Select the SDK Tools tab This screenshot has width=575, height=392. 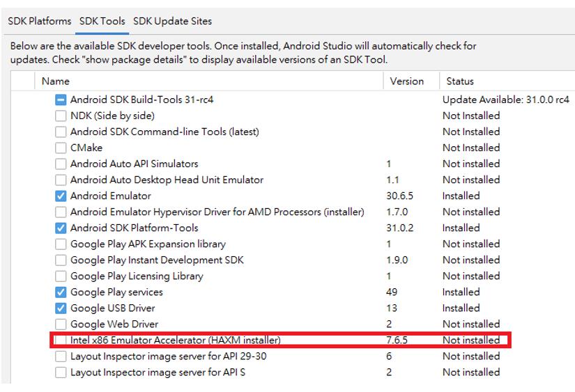click(102, 21)
